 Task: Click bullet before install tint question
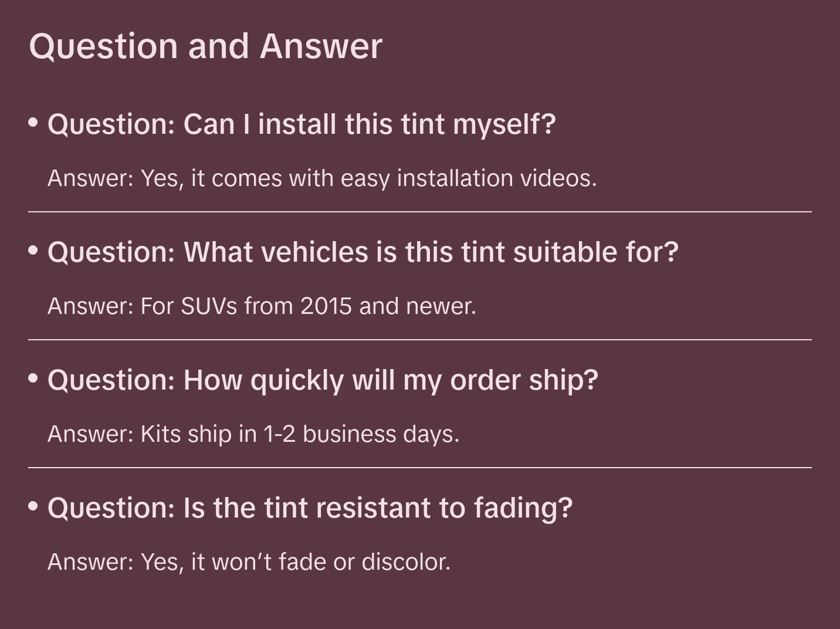tap(33, 123)
